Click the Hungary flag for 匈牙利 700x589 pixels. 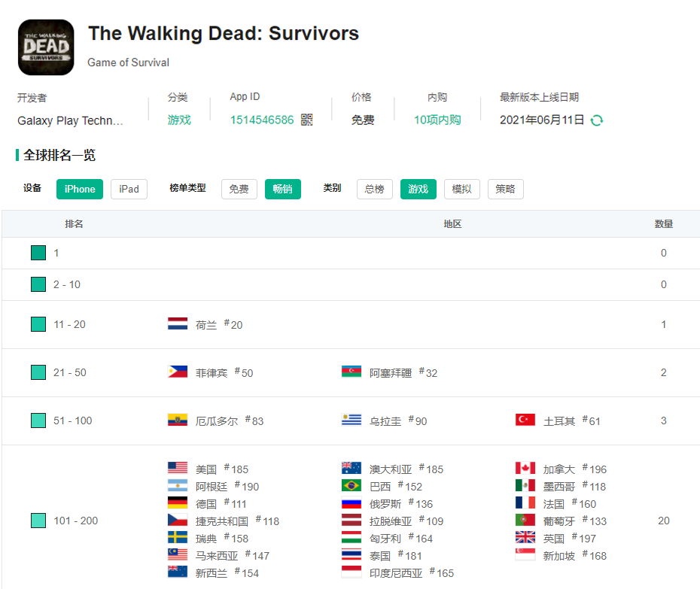pyautogui.click(x=352, y=538)
